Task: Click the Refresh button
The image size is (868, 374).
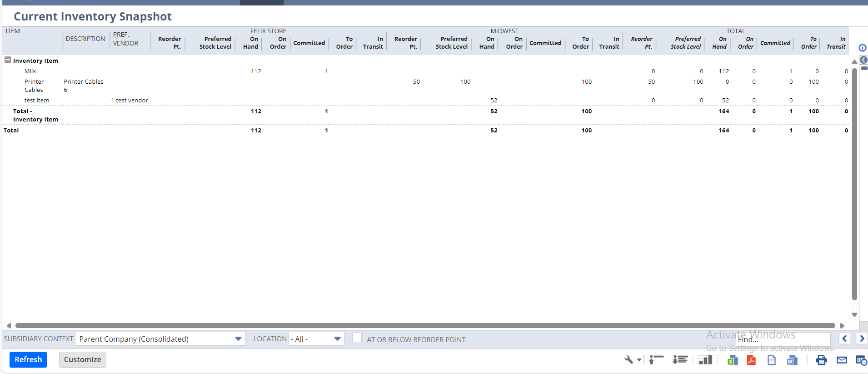Action: [x=28, y=359]
